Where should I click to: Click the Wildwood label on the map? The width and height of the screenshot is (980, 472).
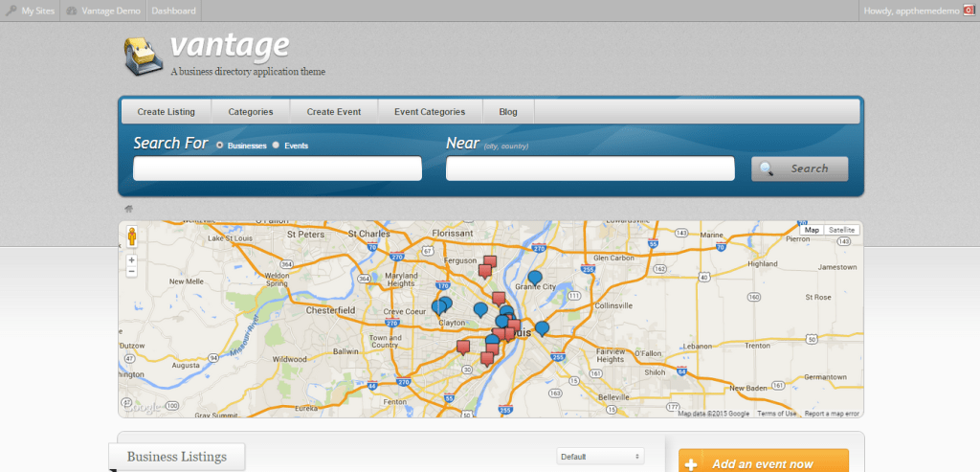(290, 359)
